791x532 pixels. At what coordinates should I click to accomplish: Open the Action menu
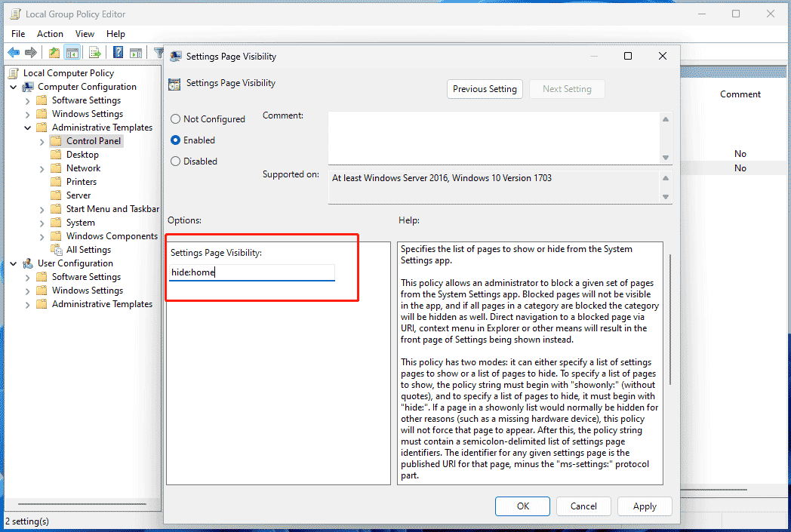[50, 34]
